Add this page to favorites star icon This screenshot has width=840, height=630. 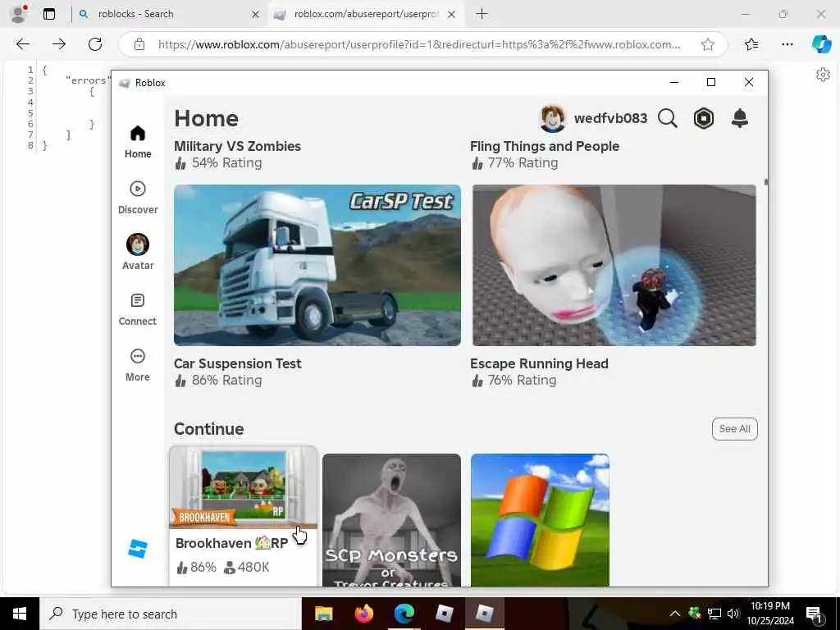tap(708, 44)
